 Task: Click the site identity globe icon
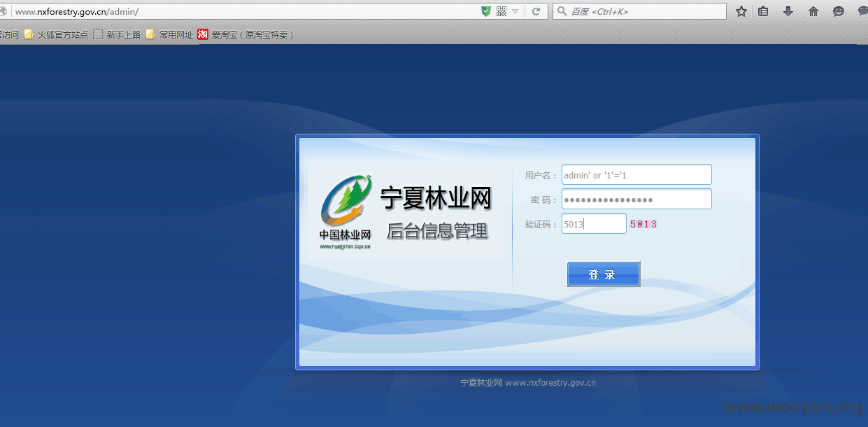(2, 11)
